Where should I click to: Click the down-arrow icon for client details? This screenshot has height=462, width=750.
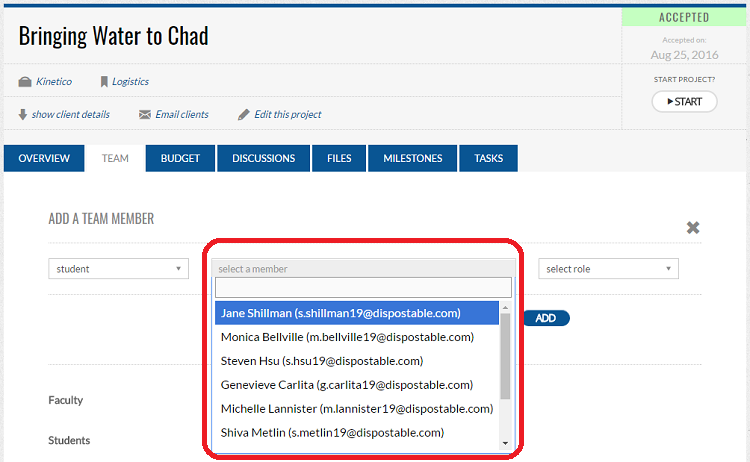pyautogui.click(x=22, y=114)
